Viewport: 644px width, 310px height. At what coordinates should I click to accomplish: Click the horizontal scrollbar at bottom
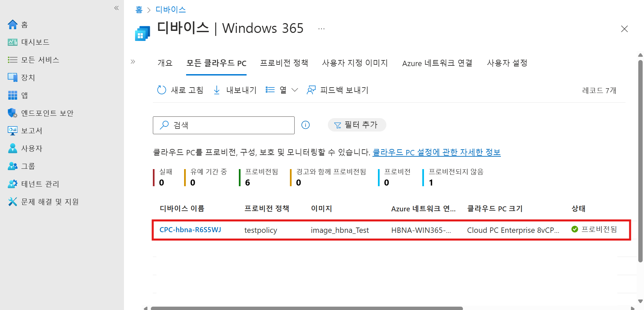(x=307, y=308)
